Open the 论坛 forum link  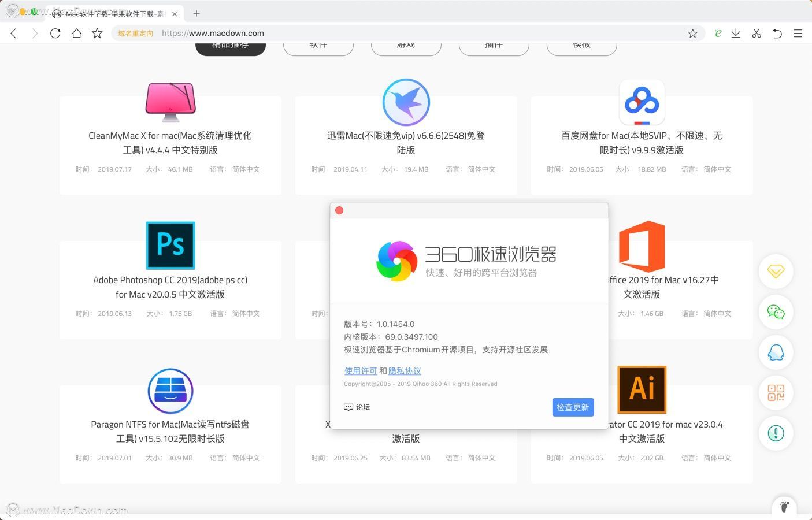pos(357,407)
